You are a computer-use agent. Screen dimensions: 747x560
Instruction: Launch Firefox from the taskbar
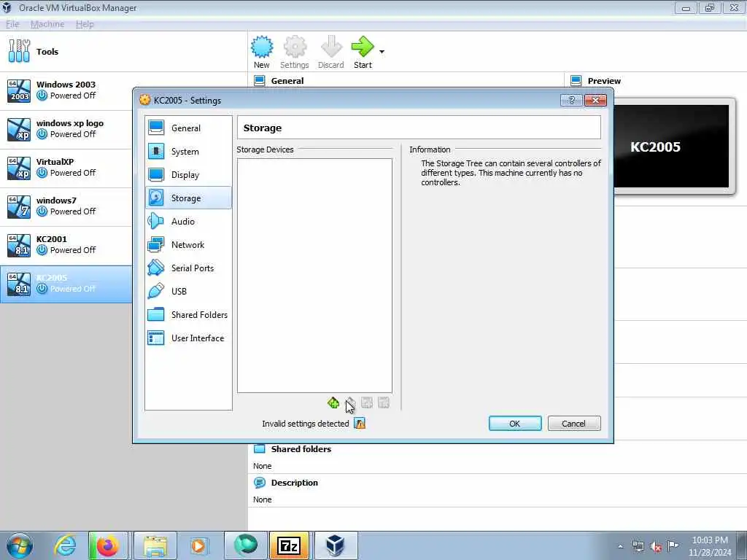[108, 545]
